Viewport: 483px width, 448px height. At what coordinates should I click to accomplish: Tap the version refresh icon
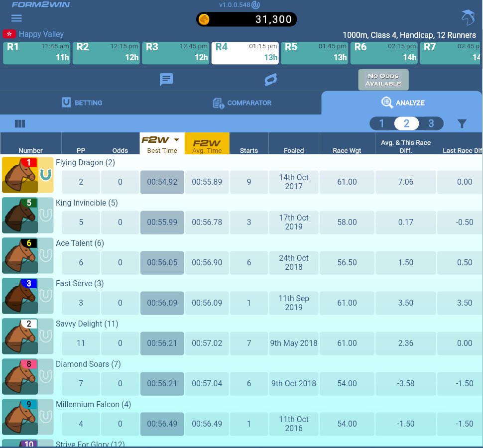pyautogui.click(x=255, y=5)
